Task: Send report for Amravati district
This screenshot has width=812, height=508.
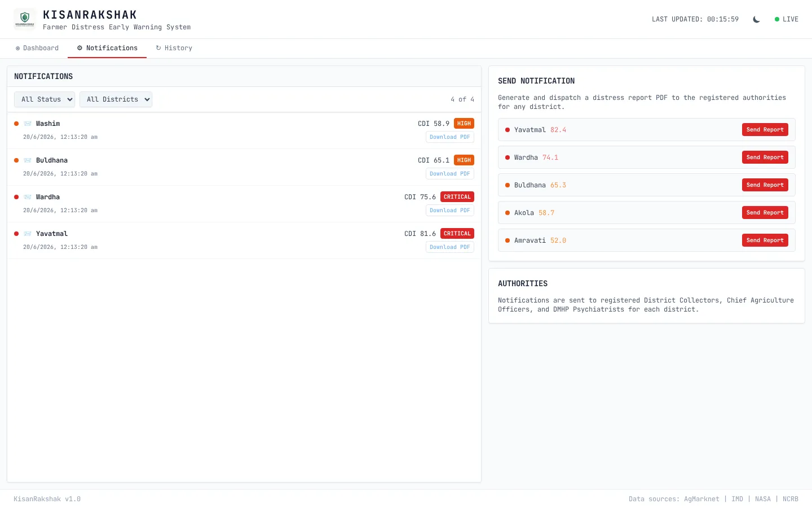Action: point(765,240)
